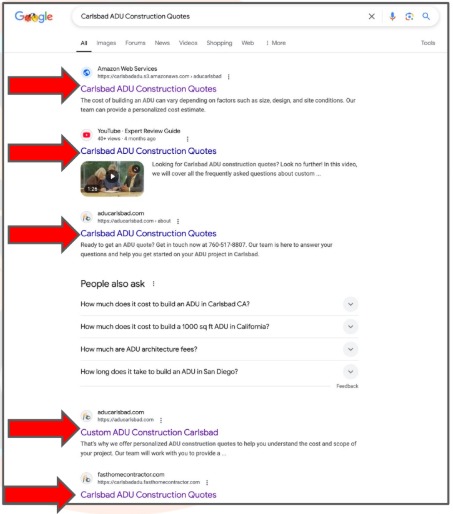Click the Amazon Web Services globe favicon
Viewport: 453px width, 514px height.
[x=87, y=72]
